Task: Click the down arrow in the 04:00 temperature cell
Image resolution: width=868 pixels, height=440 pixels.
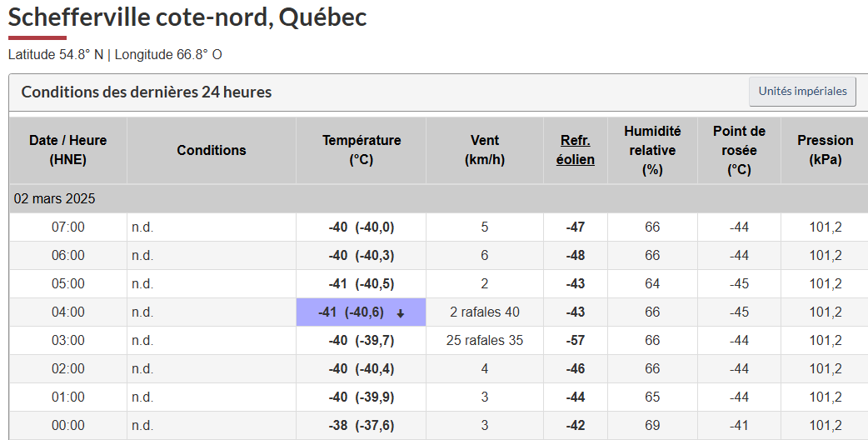Action: click(x=401, y=313)
